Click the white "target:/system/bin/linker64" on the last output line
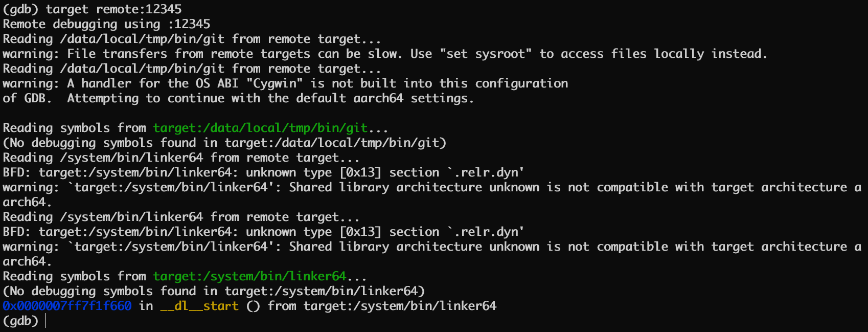This screenshot has height=332, width=868. click(400, 306)
